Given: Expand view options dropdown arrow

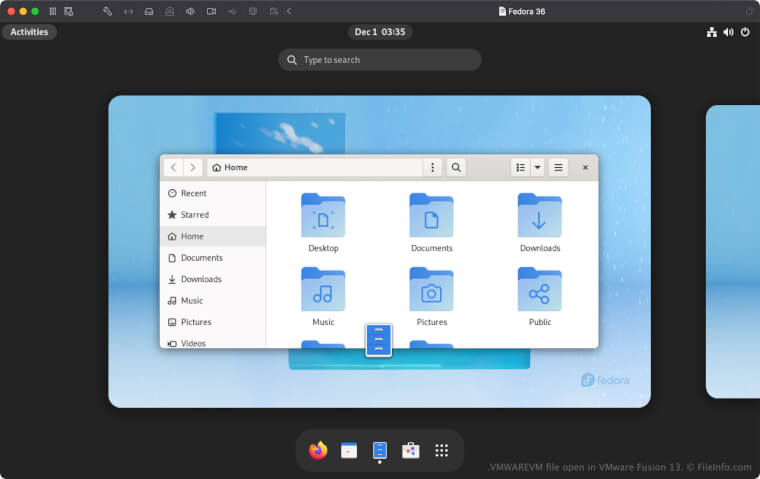Looking at the screenshot, I should (538, 168).
